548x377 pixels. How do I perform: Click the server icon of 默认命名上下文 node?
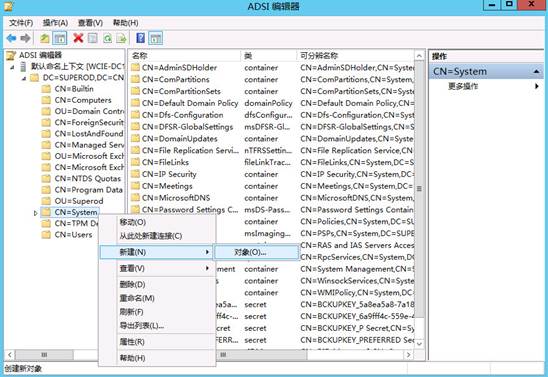(x=23, y=66)
